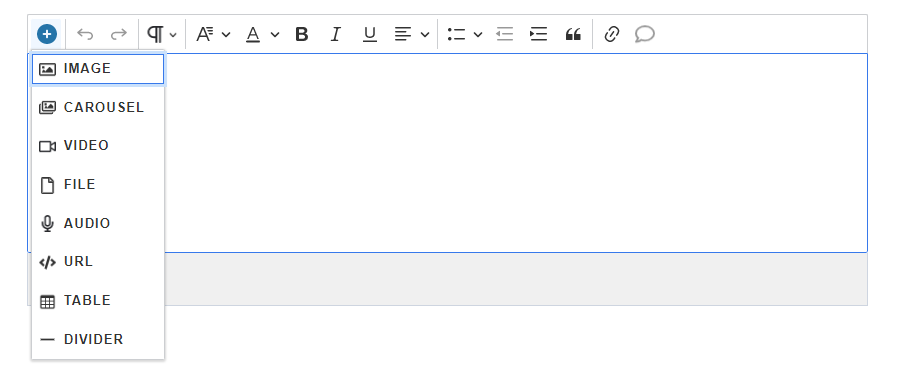Viewport: 900px width, 373px height.
Task: Choose AUDIO from the insert menu
Action: click(x=98, y=223)
